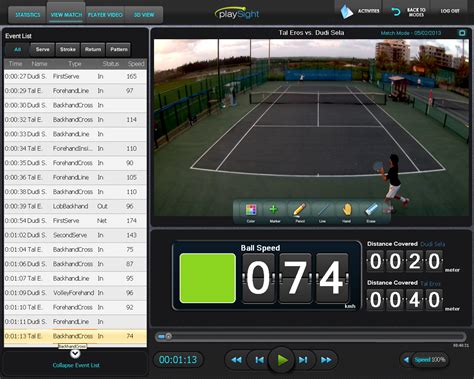Click the video seek bar track
The width and height of the screenshot is (474, 379).
(x=311, y=337)
